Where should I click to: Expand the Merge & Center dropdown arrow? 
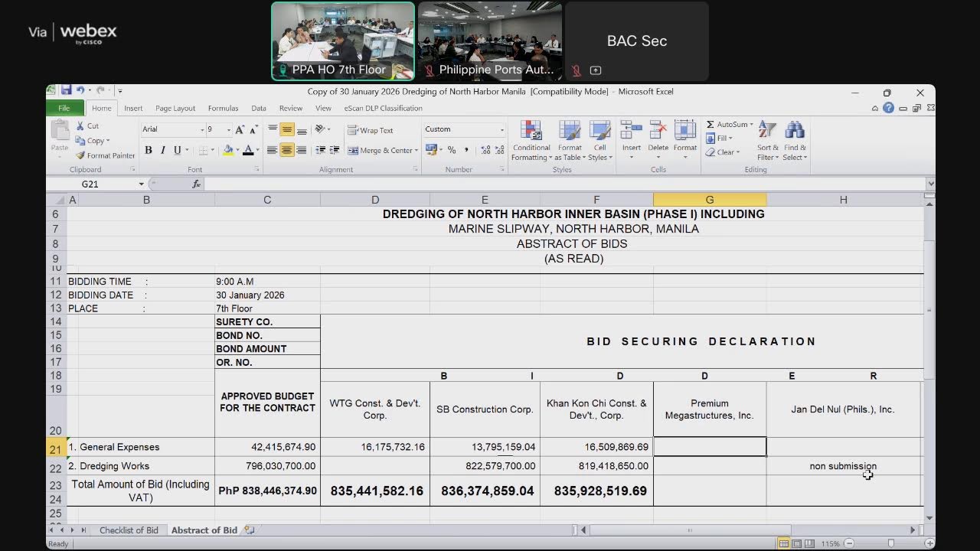(416, 150)
